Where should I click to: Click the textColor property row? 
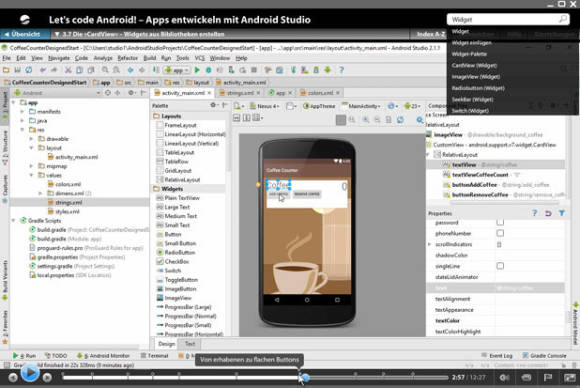(x=496, y=321)
